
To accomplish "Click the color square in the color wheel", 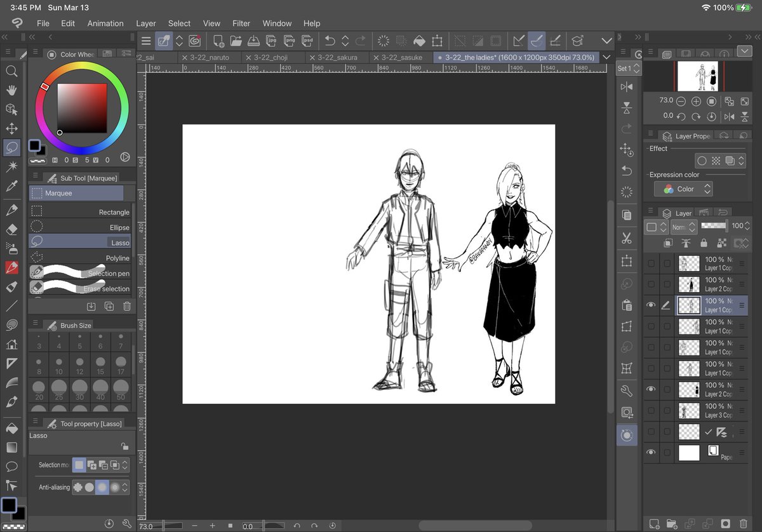I will [82, 109].
